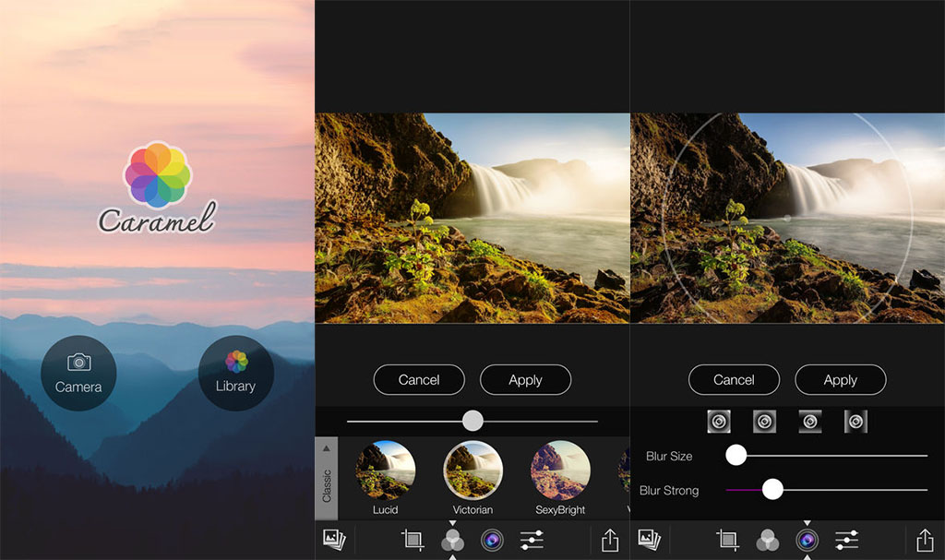Open photo gallery icon in the blur screen
945x560 pixels.
(650, 541)
